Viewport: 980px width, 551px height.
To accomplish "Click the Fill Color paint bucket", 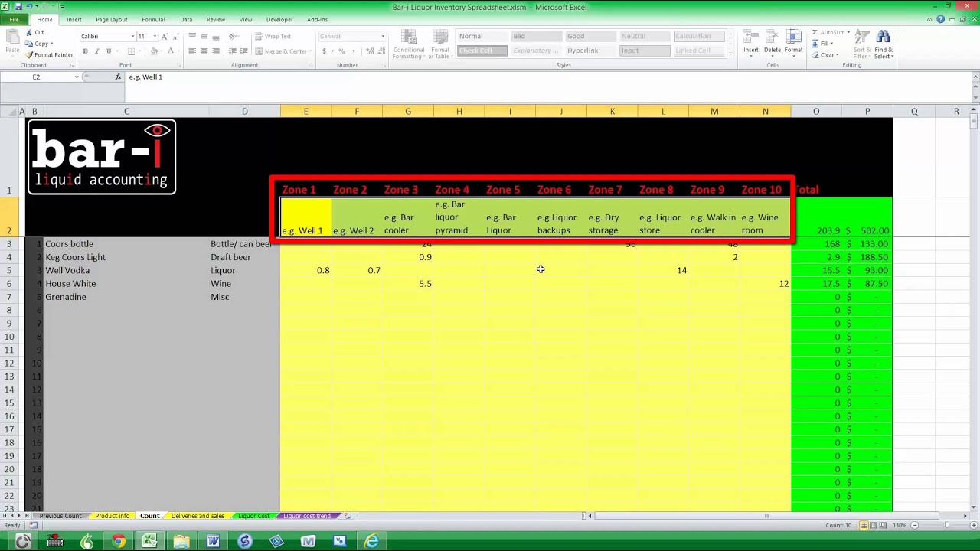I will point(153,51).
